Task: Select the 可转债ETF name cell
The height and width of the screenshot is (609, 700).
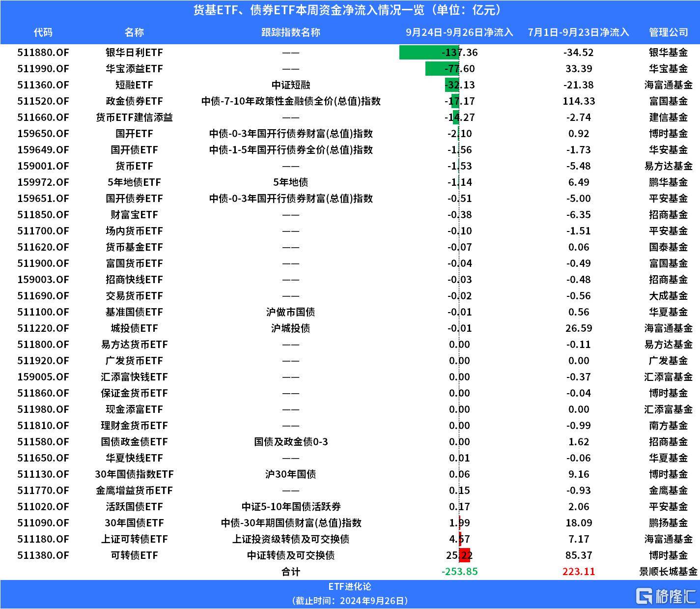Action: pos(134,555)
